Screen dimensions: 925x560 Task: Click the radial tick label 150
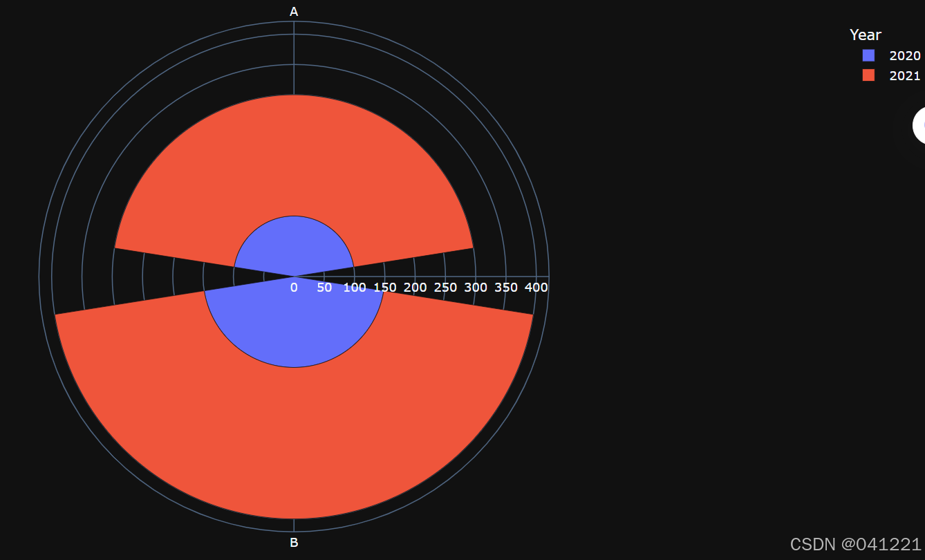pos(385,287)
